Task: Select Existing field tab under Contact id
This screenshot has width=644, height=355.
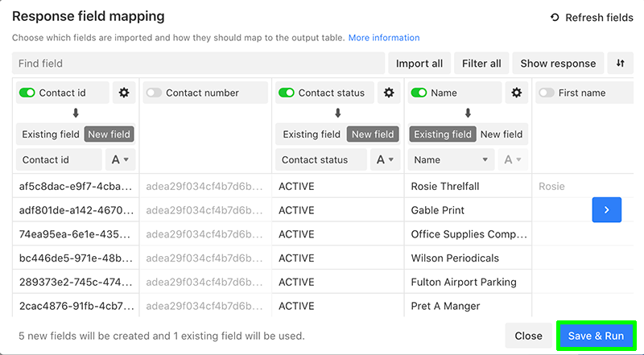Action: pyautogui.click(x=51, y=134)
